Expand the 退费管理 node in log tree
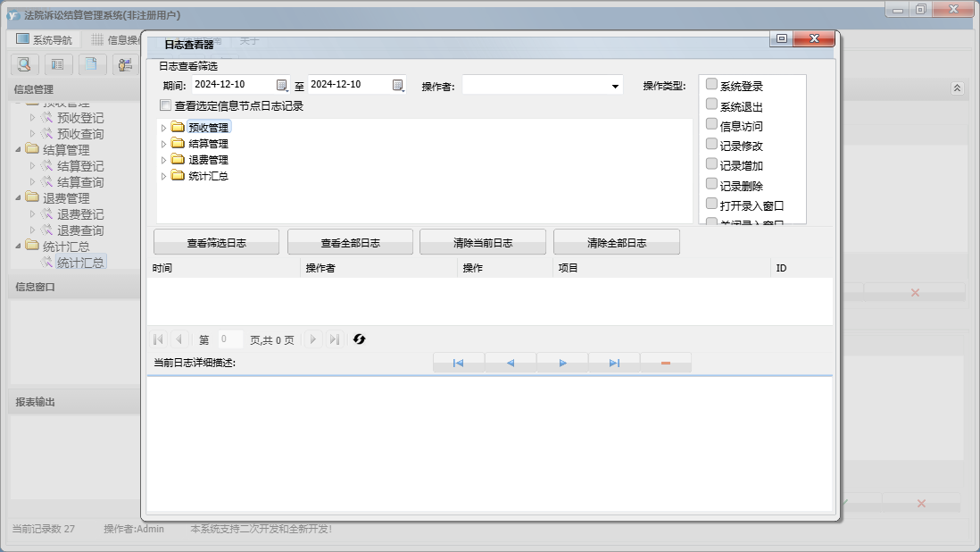 (163, 160)
